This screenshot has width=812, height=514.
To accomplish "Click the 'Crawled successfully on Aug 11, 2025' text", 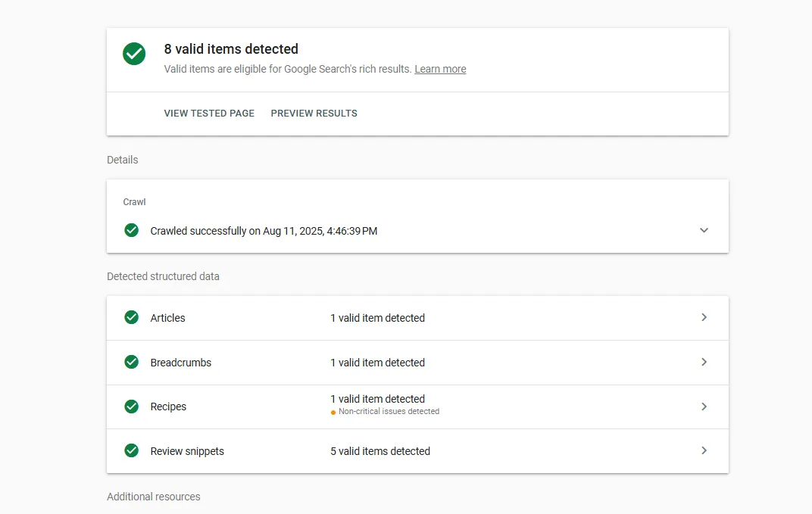I will 264,231.
